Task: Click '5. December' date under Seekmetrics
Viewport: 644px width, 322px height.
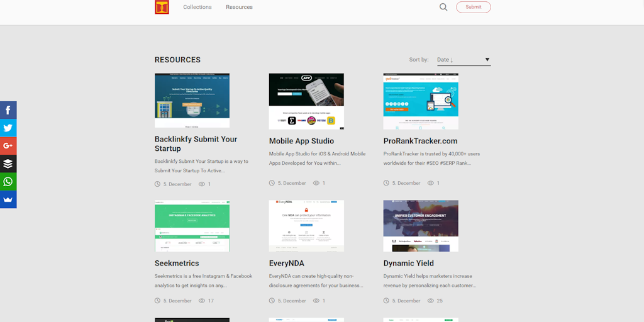Action: coord(177,301)
